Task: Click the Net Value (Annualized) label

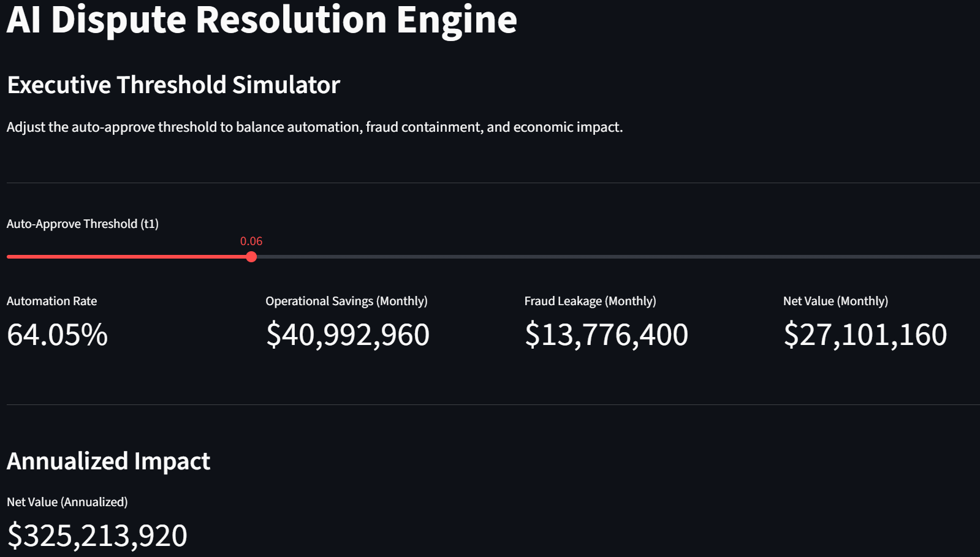Action: coord(67,502)
